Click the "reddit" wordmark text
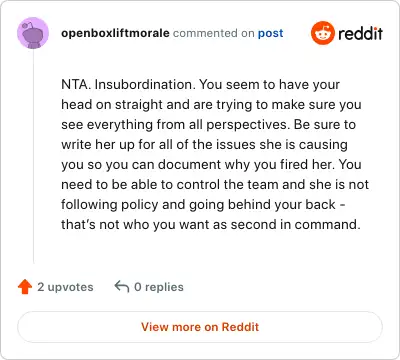Viewport: 400px width, 360px height. pyautogui.click(x=360, y=33)
